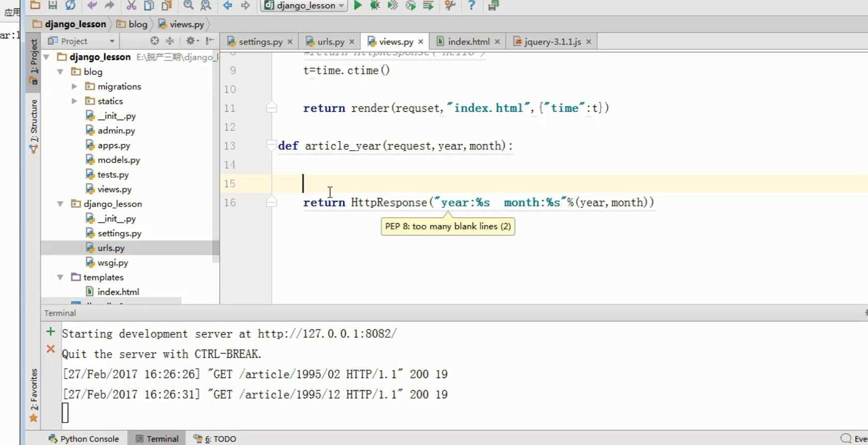This screenshot has height=445, width=868.
Task: Click the Replace magnifier icon
Action: (x=206, y=5)
